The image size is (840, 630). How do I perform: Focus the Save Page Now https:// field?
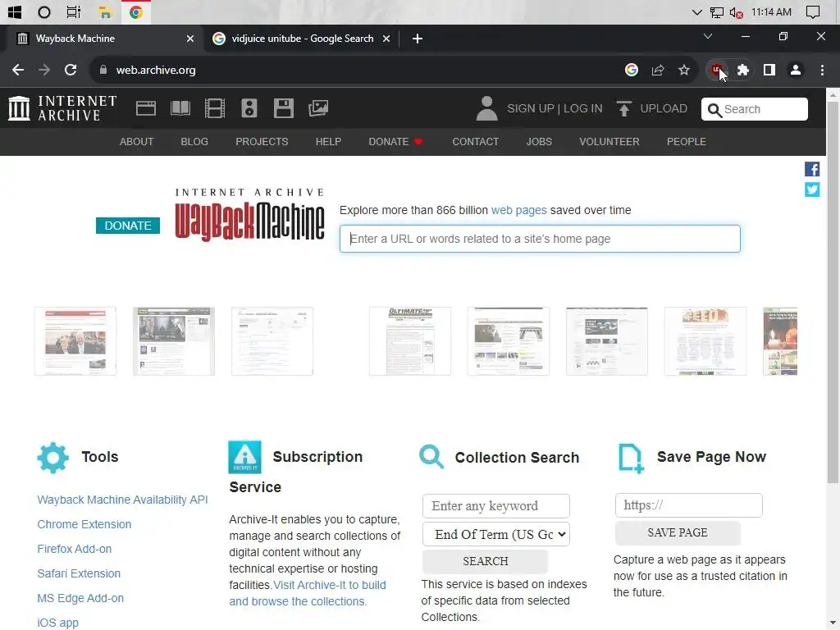point(689,505)
